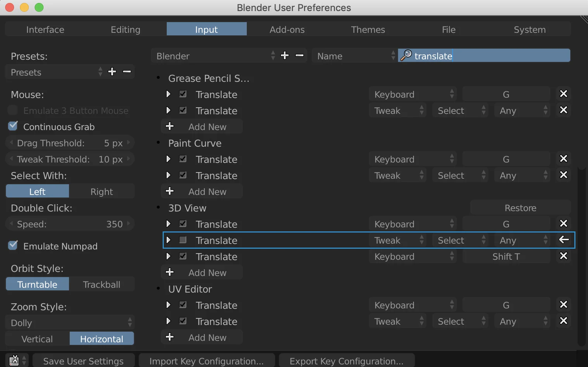Add New keymap item under 3D View

coord(202,272)
